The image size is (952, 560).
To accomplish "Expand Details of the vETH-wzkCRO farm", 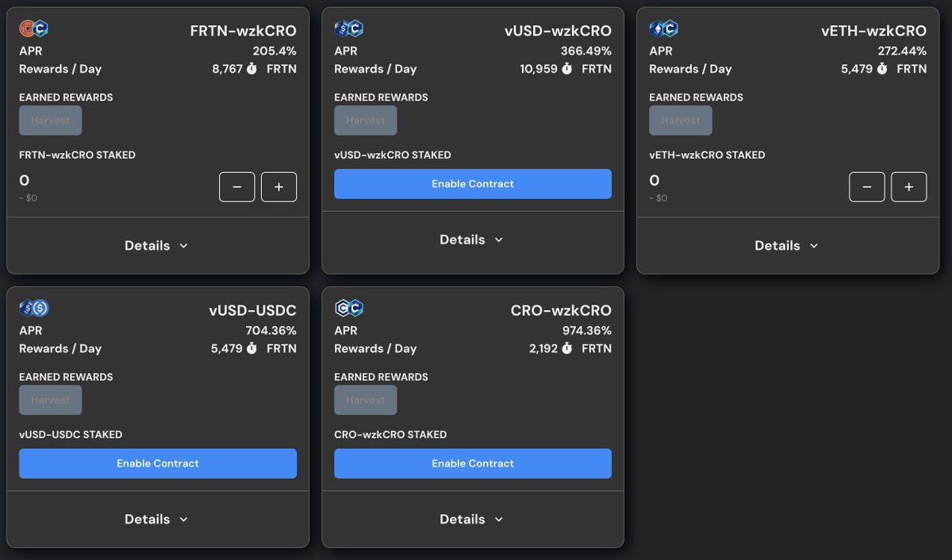I will 787,246.
